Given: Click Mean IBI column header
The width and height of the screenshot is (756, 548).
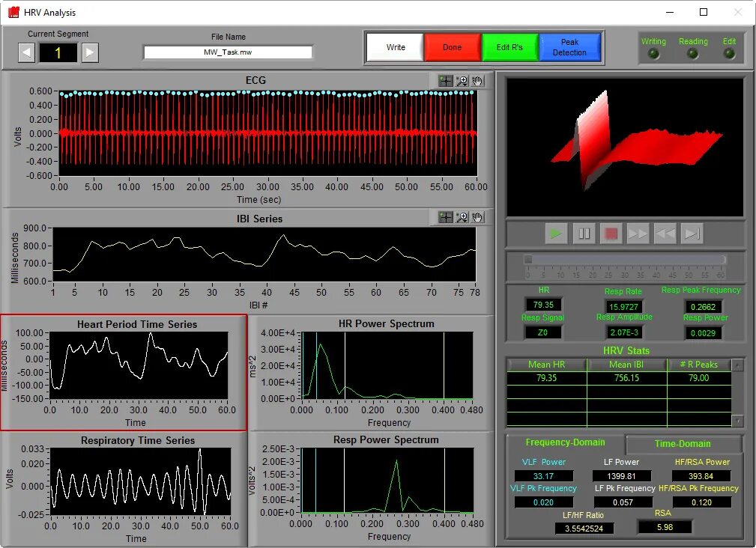Looking at the screenshot, I should point(626,365).
